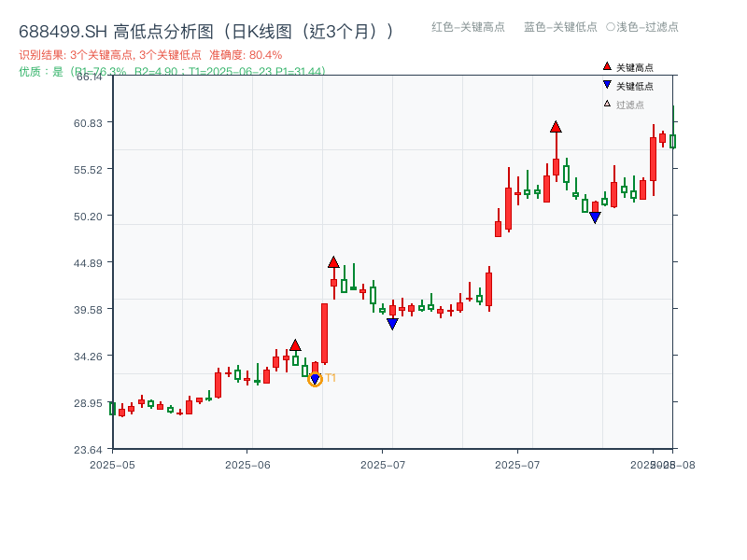Viewport: 747px width, 560px height.
Task: Click the 23.64 value on the y-axis
Action: 89,448
